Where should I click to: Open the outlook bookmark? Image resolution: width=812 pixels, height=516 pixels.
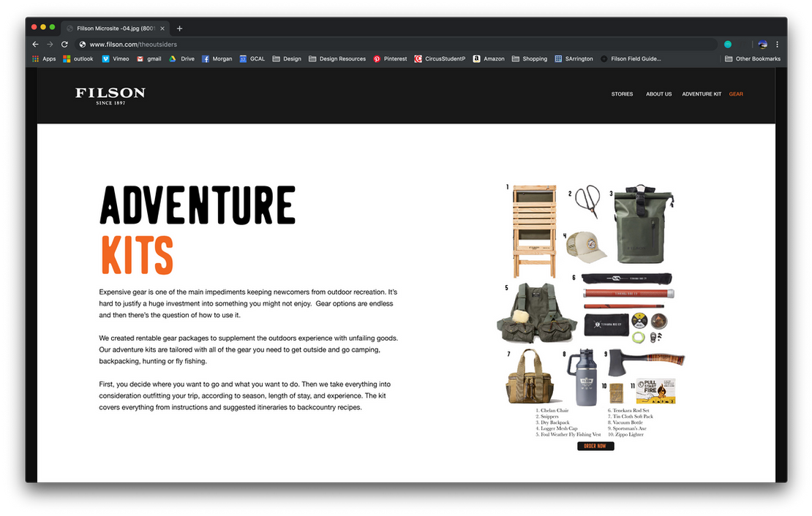point(78,59)
